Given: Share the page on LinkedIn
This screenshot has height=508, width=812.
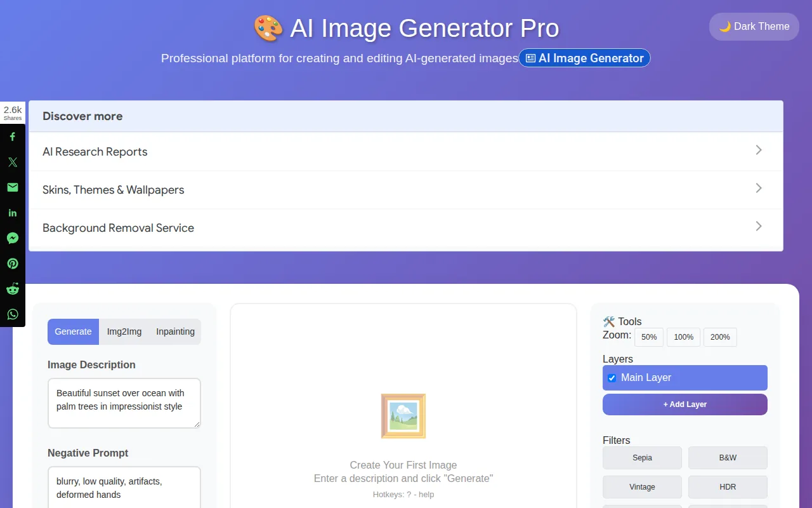Looking at the screenshot, I should click(13, 213).
